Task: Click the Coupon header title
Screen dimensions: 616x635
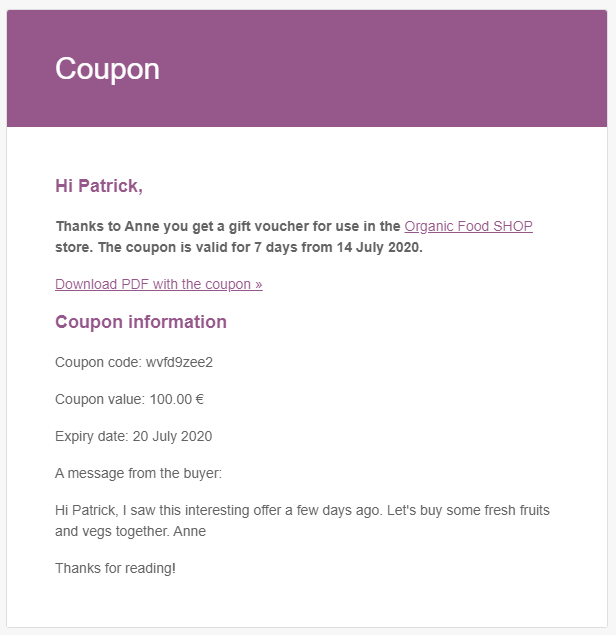Action: [x=107, y=69]
